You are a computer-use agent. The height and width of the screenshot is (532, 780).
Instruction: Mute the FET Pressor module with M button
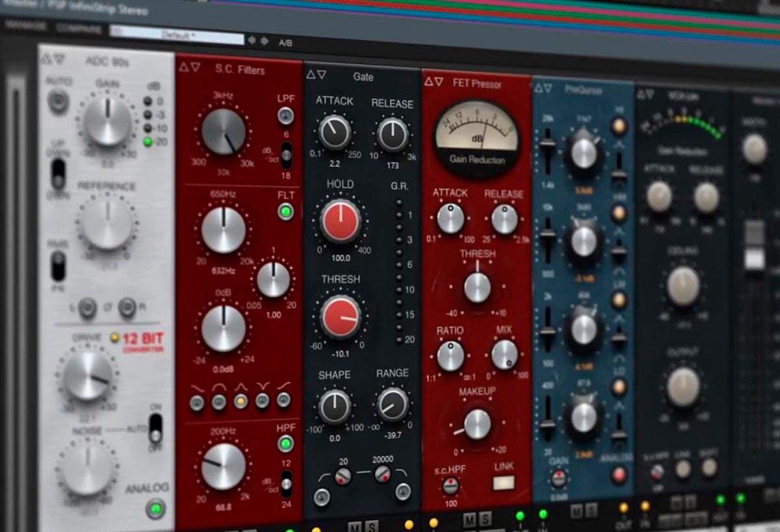(469, 520)
